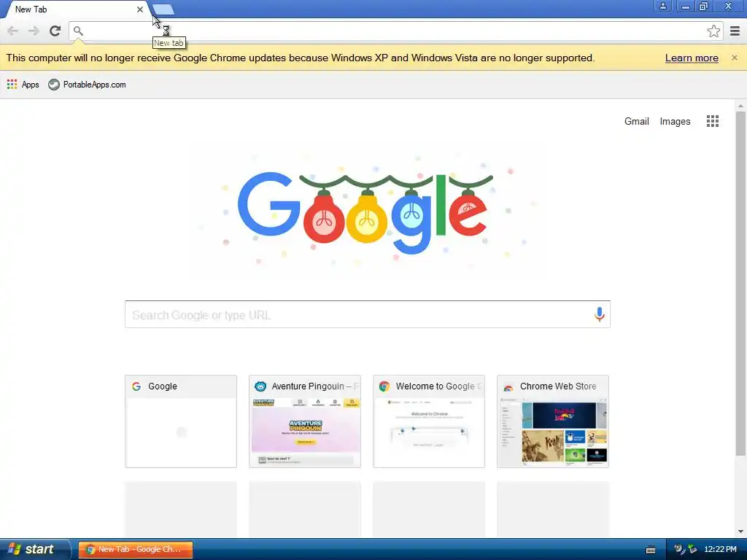Bookmark this page with the star icon
The height and width of the screenshot is (560, 747).
pos(713,31)
